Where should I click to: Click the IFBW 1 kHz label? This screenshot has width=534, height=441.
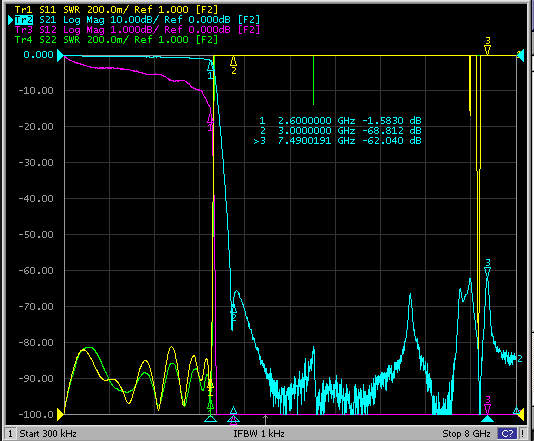pos(259,434)
